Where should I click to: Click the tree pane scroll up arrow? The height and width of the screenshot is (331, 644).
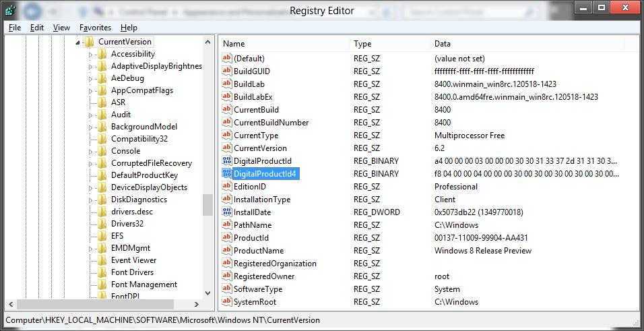[x=208, y=42]
